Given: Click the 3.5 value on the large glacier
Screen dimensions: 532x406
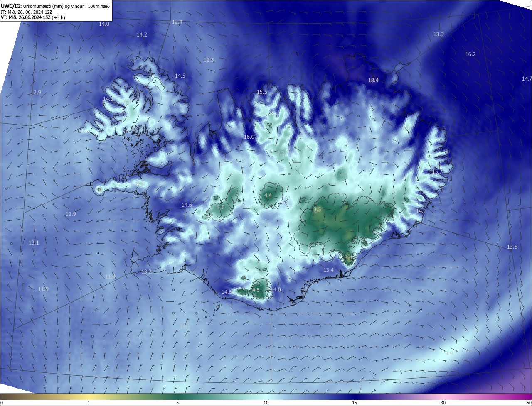Looking at the screenshot, I should coord(317,210).
